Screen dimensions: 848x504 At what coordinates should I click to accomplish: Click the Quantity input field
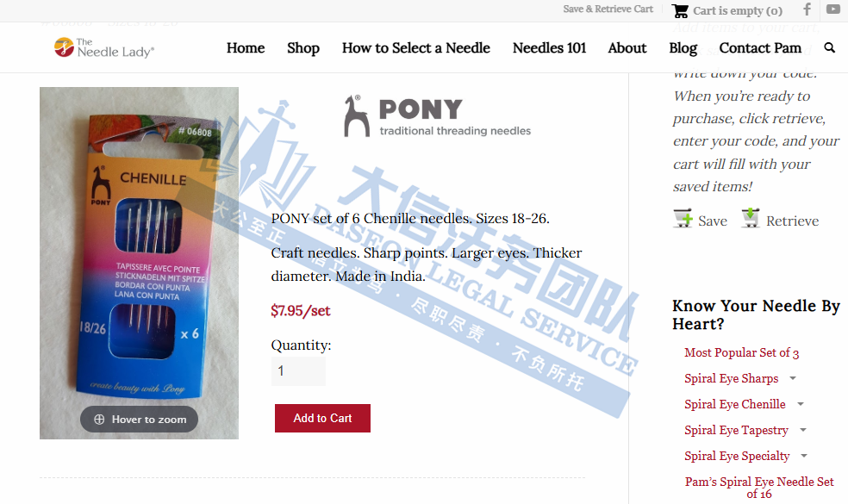[298, 371]
